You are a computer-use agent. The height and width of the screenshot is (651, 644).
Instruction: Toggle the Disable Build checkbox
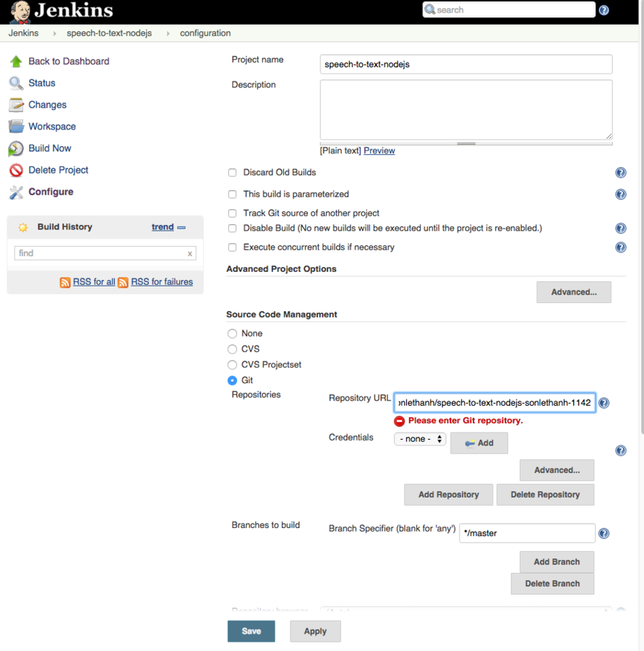[x=232, y=229]
